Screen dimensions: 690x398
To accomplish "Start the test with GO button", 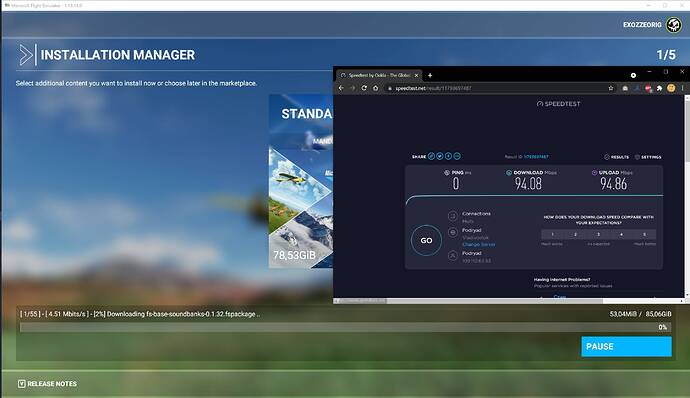I will click(x=426, y=240).
